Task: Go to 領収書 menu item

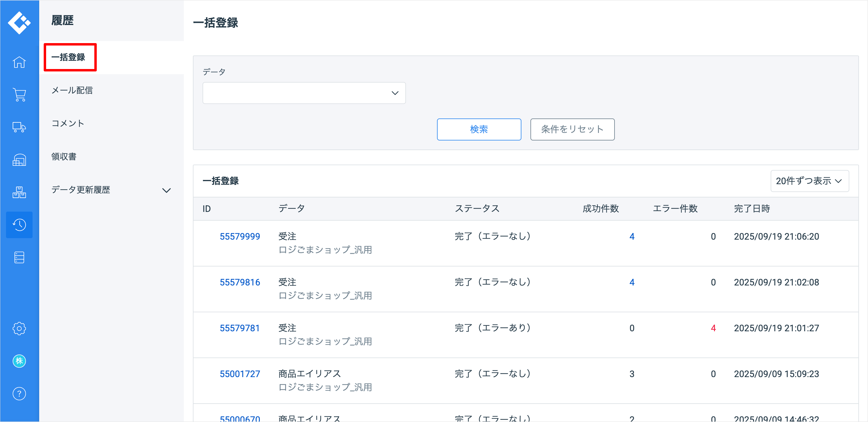Action: [x=64, y=157]
